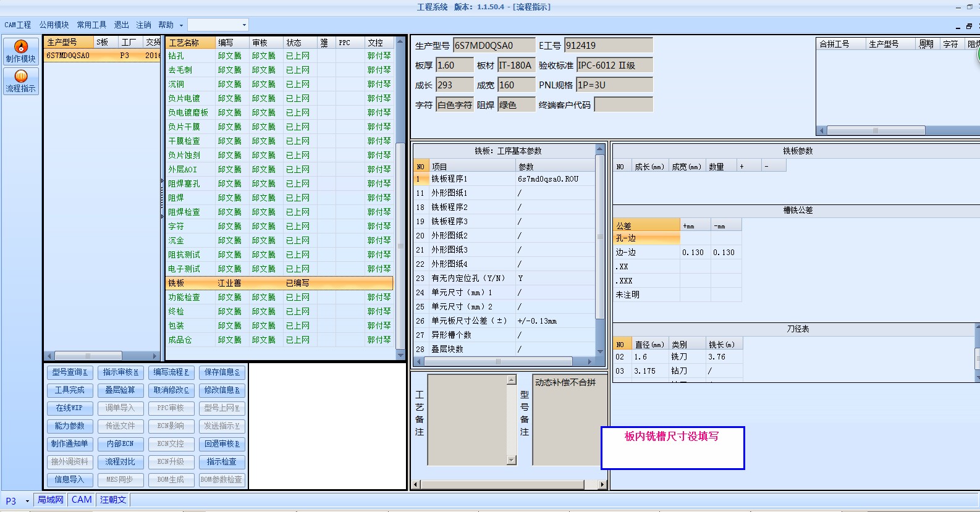Select the 6S7MD0QSA0 production model row
Viewport: 980px width, 512px height.
pos(103,56)
